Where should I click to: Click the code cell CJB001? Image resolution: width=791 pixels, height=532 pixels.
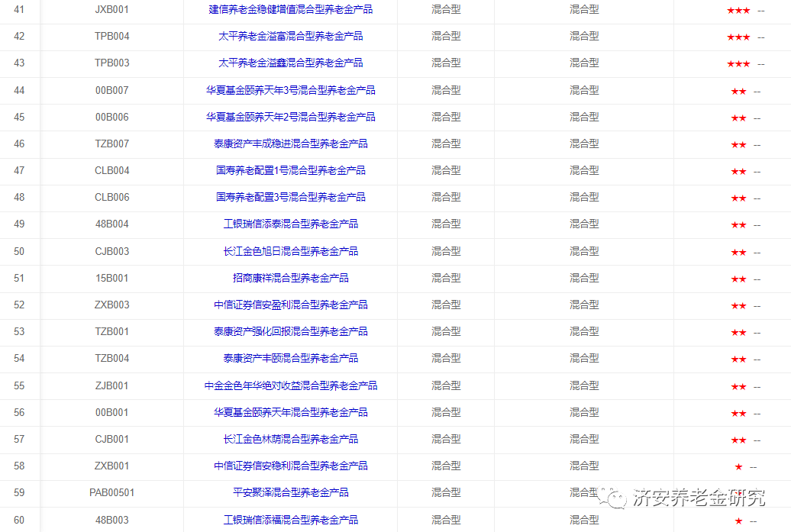coord(112,439)
